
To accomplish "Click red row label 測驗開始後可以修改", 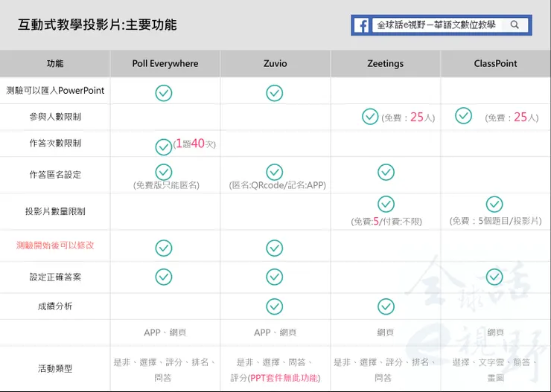I will click(x=55, y=245).
